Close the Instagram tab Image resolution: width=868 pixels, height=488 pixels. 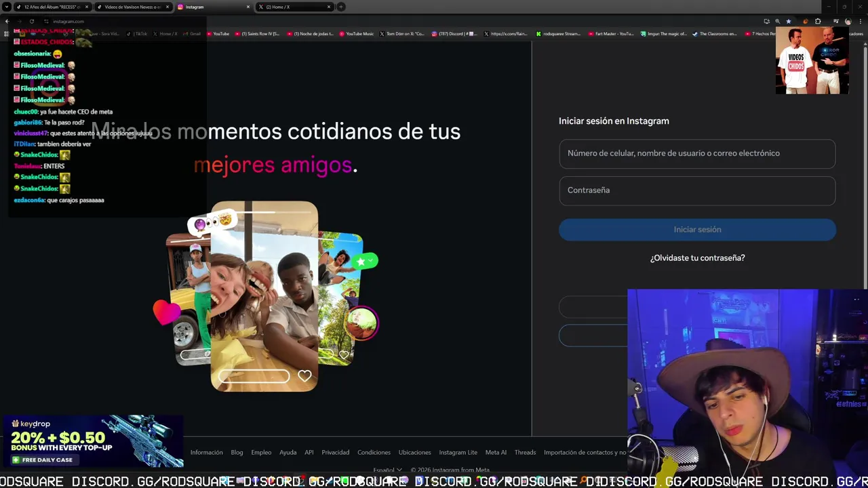pyautogui.click(x=248, y=7)
